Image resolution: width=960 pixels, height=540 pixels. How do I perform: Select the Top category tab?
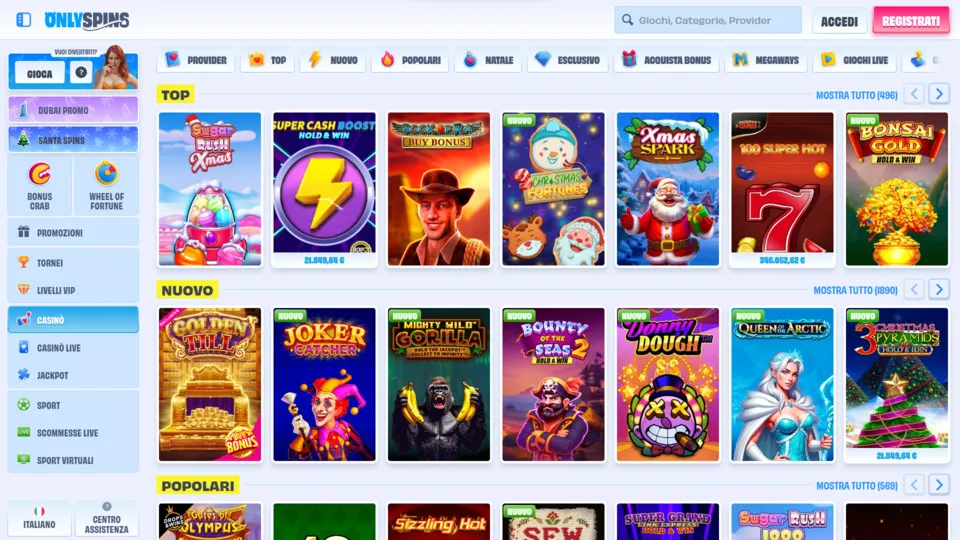tap(268, 60)
